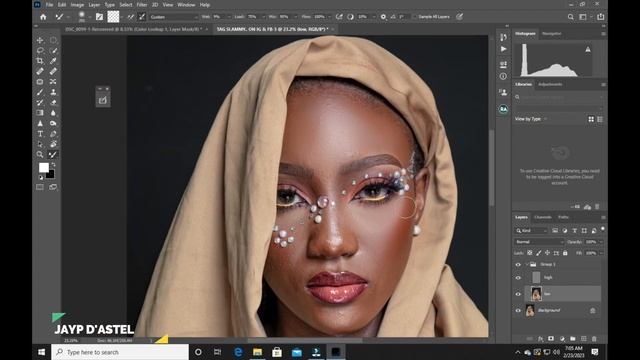Select the Brush tool in the toolbox

click(40, 92)
